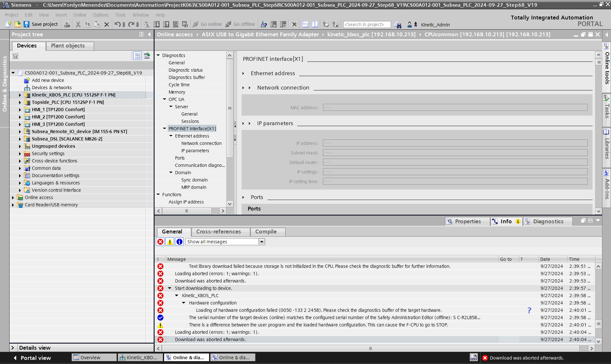Click the help question mark in messages
This screenshot has height=364, width=611.
pos(529,310)
